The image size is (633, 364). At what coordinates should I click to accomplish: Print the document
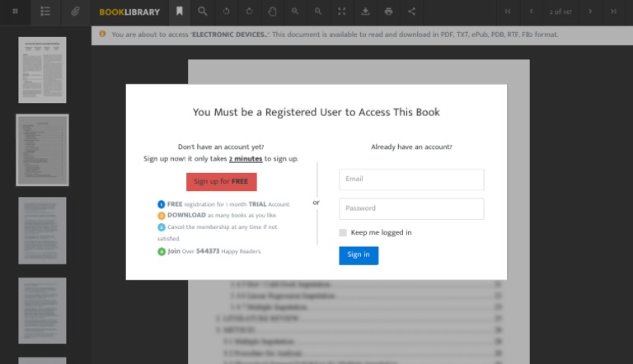388,12
